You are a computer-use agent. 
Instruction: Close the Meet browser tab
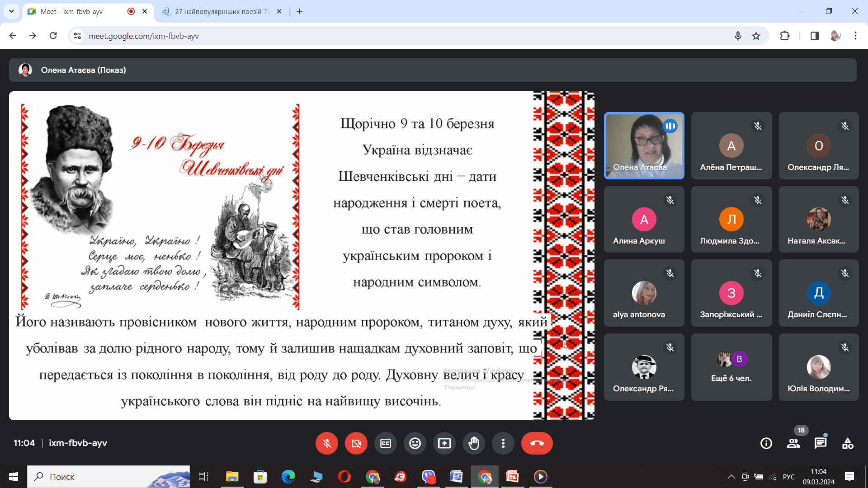[145, 11]
